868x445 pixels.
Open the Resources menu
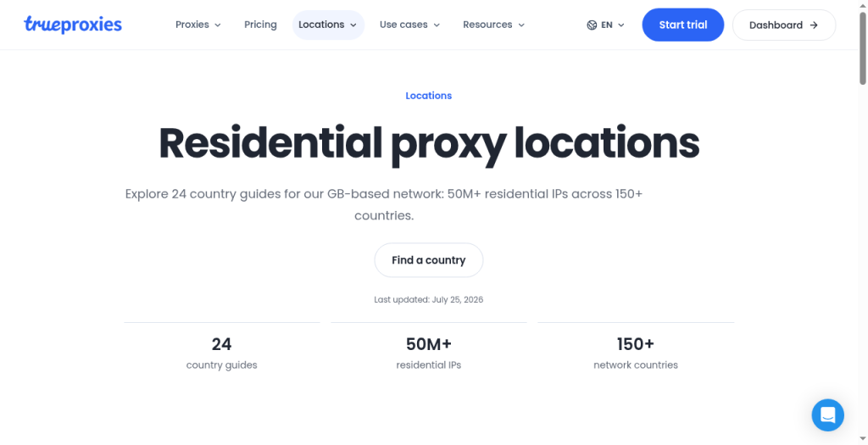tap(494, 25)
